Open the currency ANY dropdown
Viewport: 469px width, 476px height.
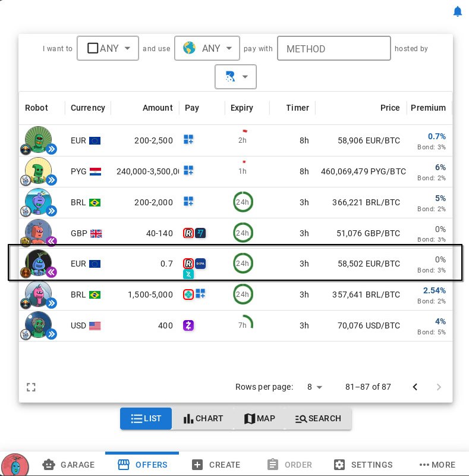(x=207, y=48)
